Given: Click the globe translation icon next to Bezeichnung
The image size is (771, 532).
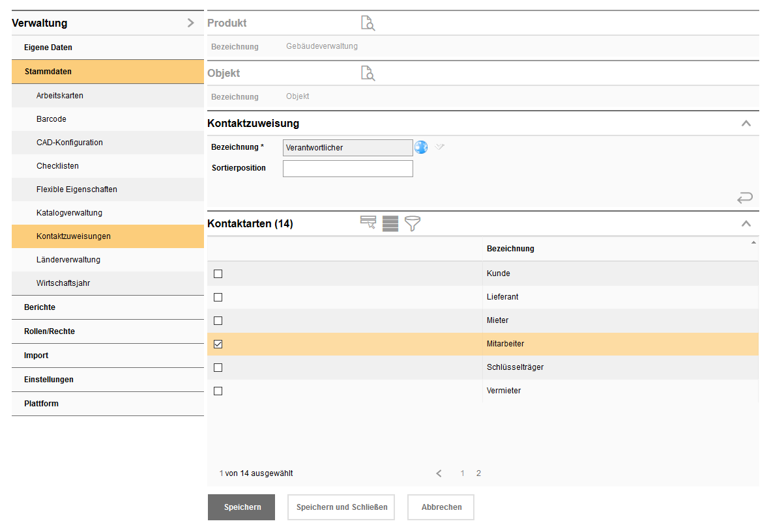Looking at the screenshot, I should pyautogui.click(x=421, y=147).
